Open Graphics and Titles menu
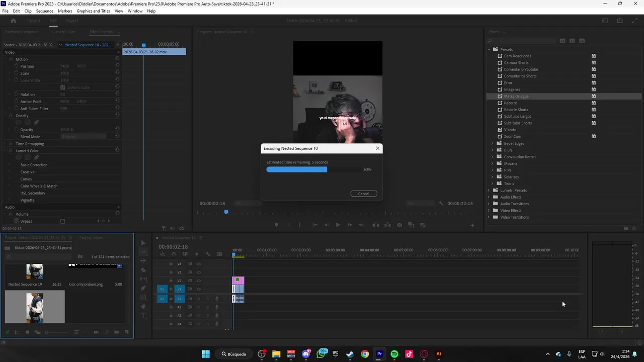This screenshot has width=644, height=362. 93,11
